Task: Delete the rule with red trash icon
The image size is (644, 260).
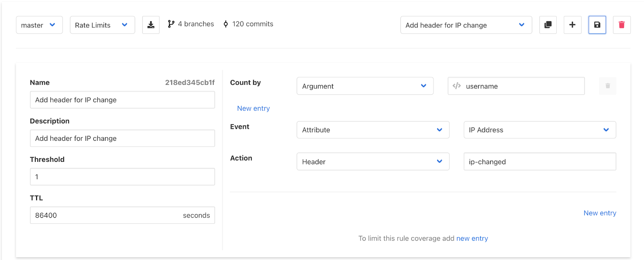Action: pos(621,25)
